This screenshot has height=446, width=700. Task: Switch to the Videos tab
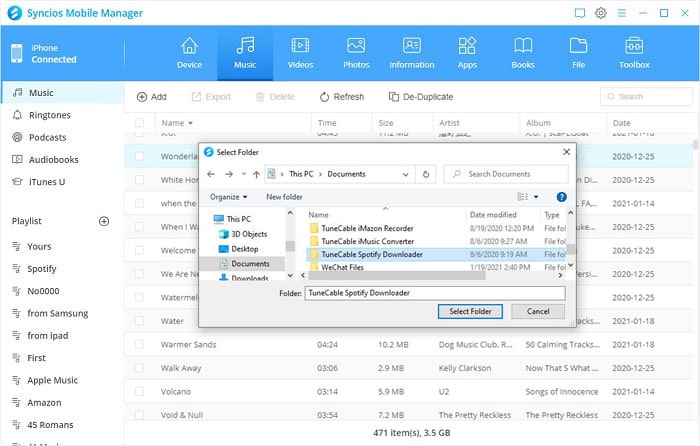(300, 53)
